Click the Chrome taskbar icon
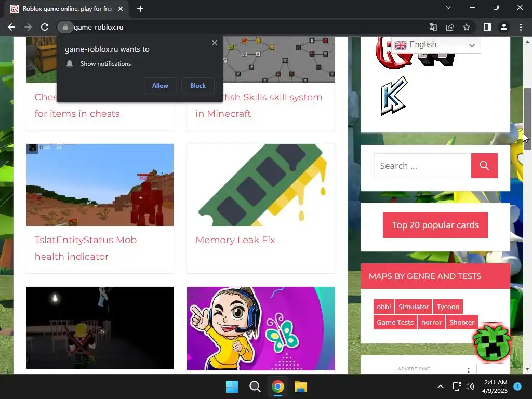The image size is (532, 399). click(x=278, y=387)
